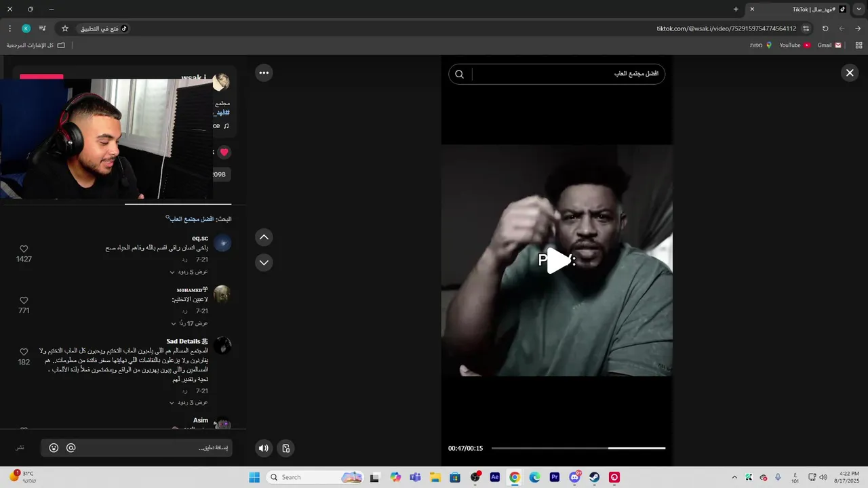Open Steam from taskbar
This screenshot has width=868, height=488.
(x=595, y=477)
